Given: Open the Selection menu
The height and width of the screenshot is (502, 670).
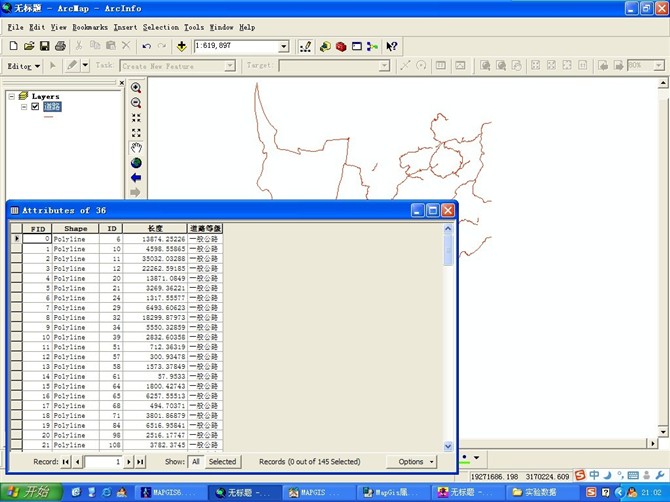Looking at the screenshot, I should pos(161,28).
